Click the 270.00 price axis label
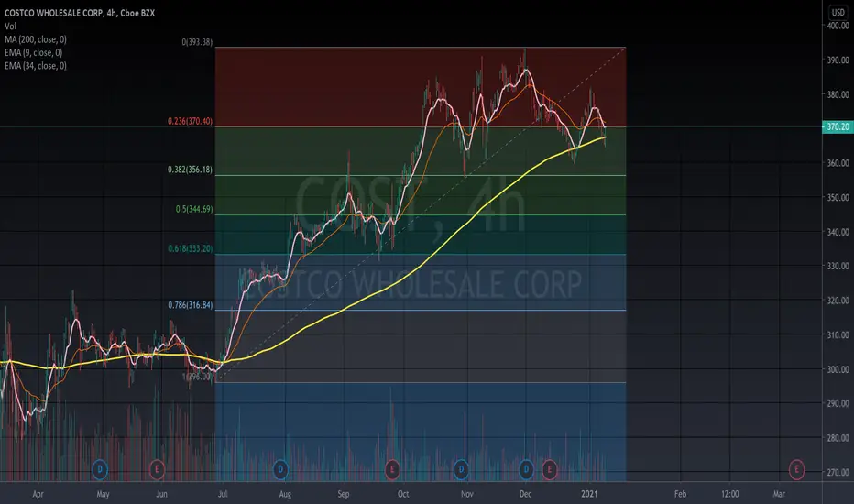The width and height of the screenshot is (854, 504). [838, 473]
